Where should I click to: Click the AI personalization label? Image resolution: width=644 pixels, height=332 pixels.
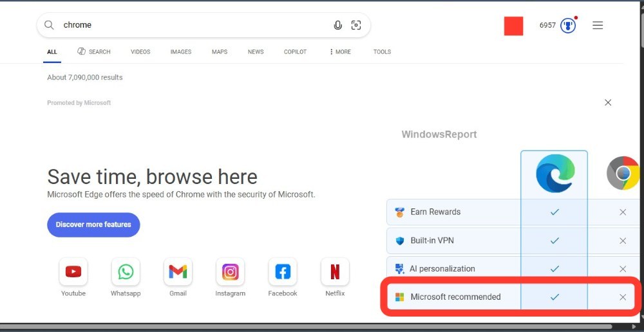click(442, 269)
